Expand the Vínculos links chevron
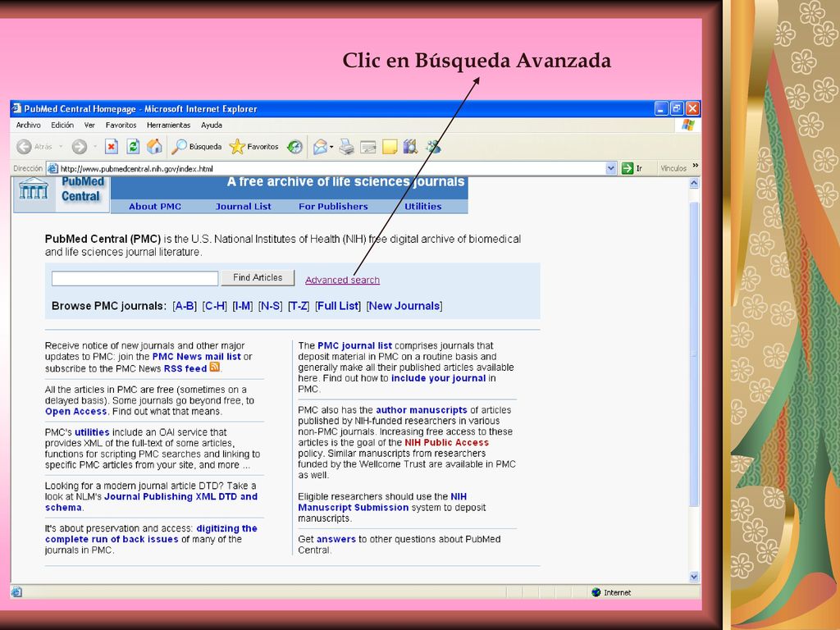Screen dimensions: 840x630 click(696, 166)
